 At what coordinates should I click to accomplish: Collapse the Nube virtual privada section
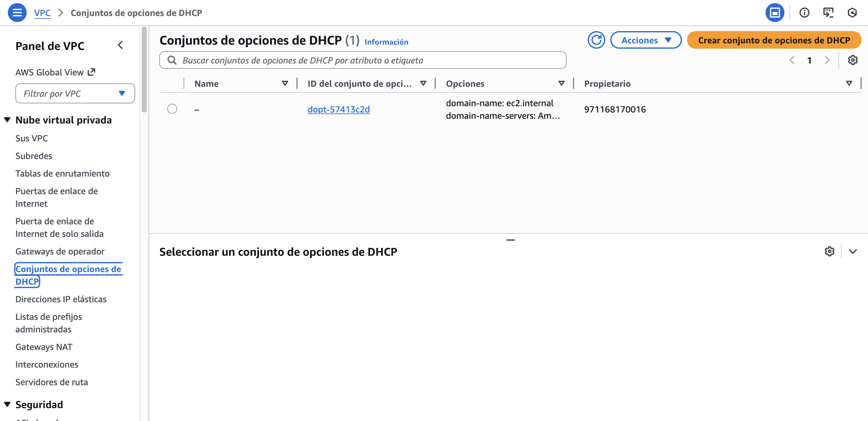8,120
